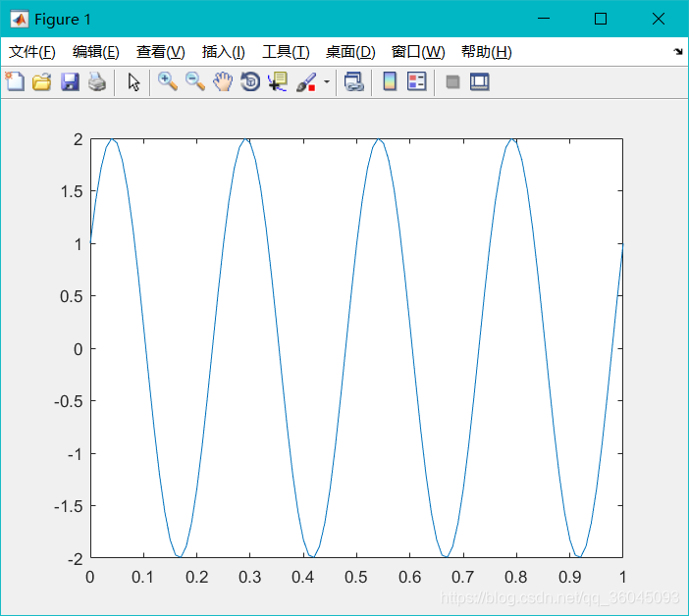The height and width of the screenshot is (616, 689).
Task: Toggle the Insert Legend button
Action: (x=417, y=82)
